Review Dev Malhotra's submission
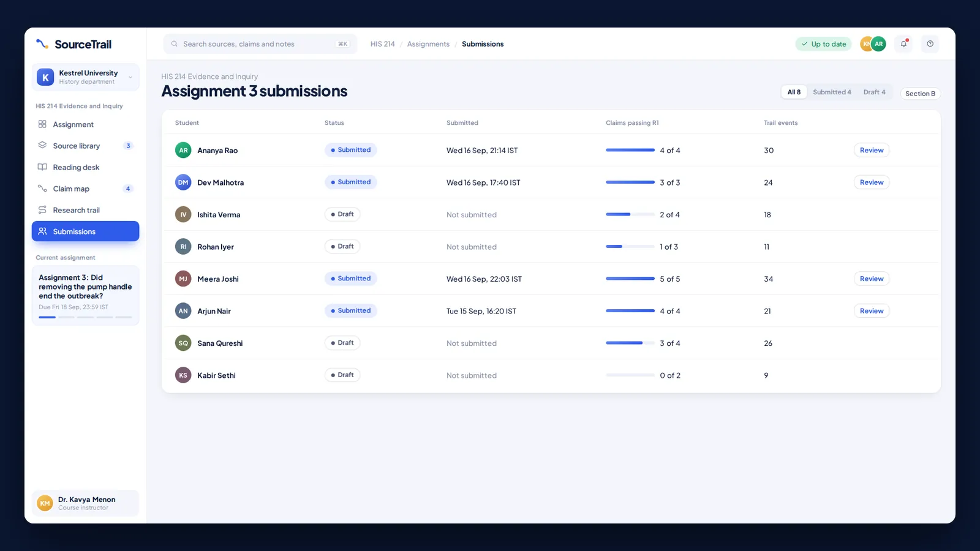 pos(872,182)
